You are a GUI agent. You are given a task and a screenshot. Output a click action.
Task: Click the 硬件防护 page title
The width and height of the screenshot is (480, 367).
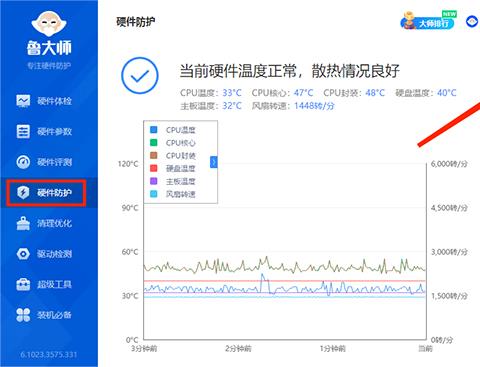coord(136,22)
